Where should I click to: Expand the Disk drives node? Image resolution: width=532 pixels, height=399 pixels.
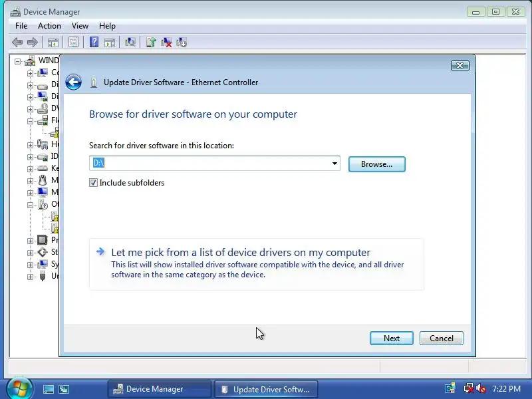[x=30, y=85]
